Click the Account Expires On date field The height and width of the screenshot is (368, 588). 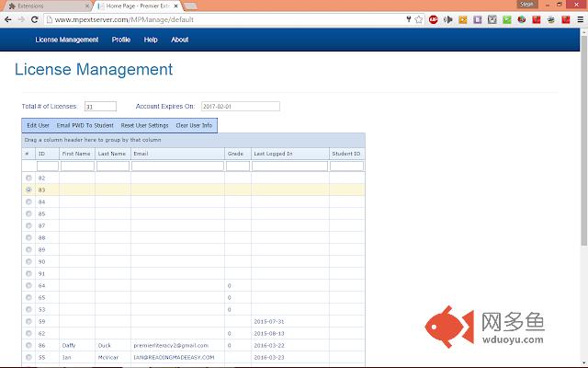(241, 107)
